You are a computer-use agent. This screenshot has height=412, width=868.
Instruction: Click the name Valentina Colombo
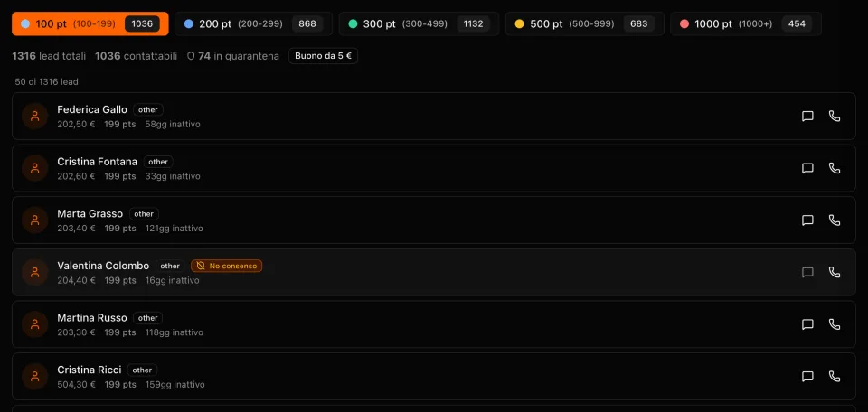(x=103, y=266)
